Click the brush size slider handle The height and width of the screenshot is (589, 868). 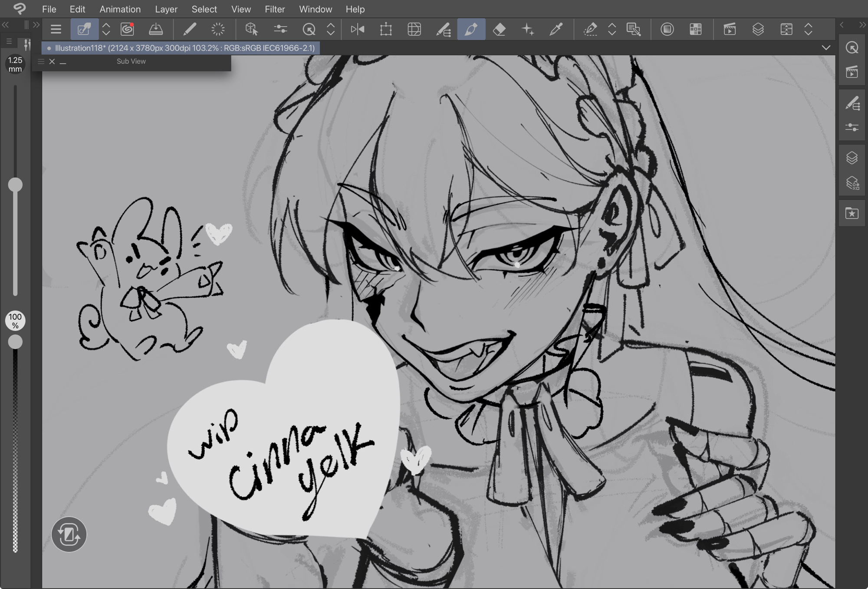[x=15, y=185]
